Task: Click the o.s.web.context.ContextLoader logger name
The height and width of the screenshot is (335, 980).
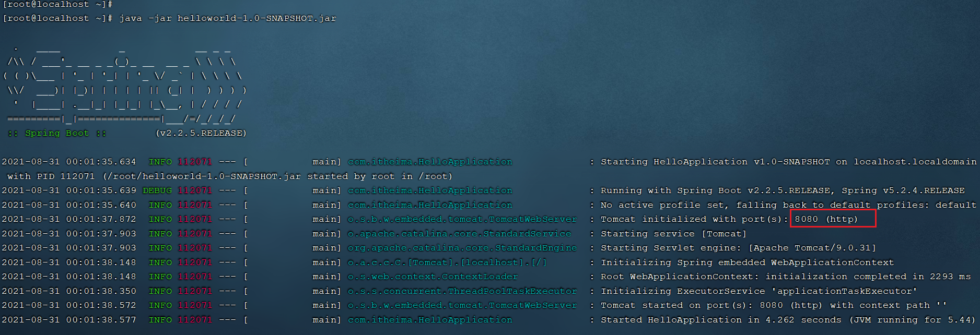Action: (x=433, y=277)
